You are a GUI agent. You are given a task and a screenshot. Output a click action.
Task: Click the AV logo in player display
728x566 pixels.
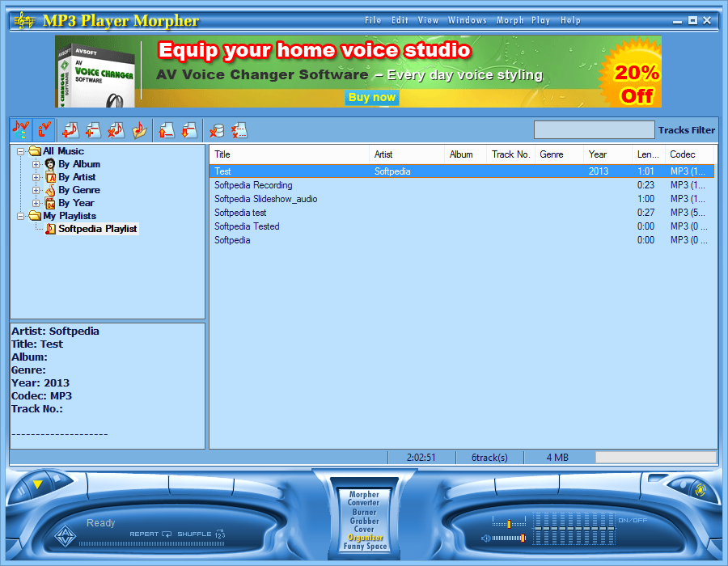click(x=65, y=536)
